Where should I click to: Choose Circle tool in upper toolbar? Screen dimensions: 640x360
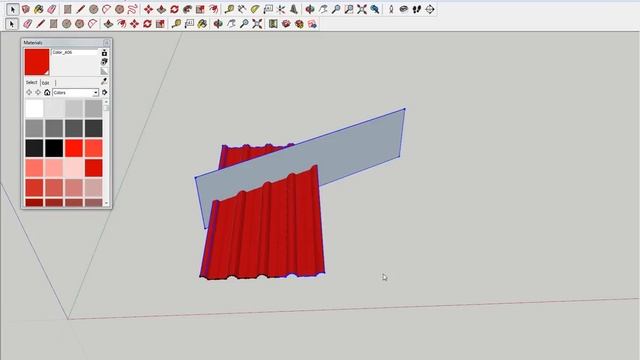[x=93, y=9]
